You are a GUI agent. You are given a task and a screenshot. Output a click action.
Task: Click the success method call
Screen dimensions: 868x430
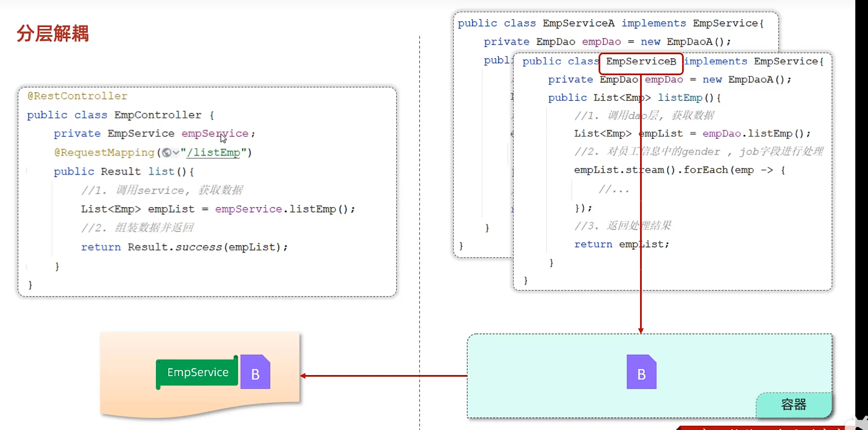pos(199,247)
